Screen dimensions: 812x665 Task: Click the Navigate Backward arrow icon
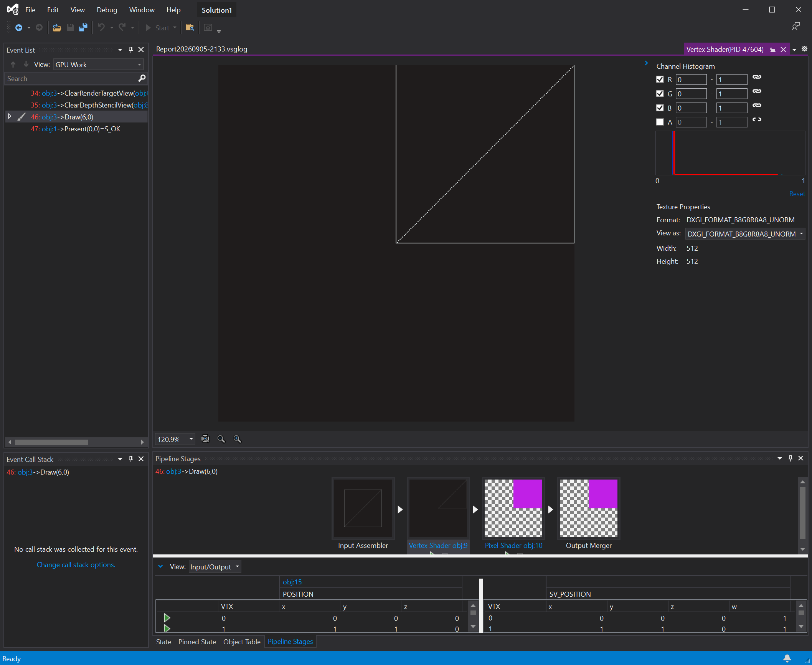(18, 28)
